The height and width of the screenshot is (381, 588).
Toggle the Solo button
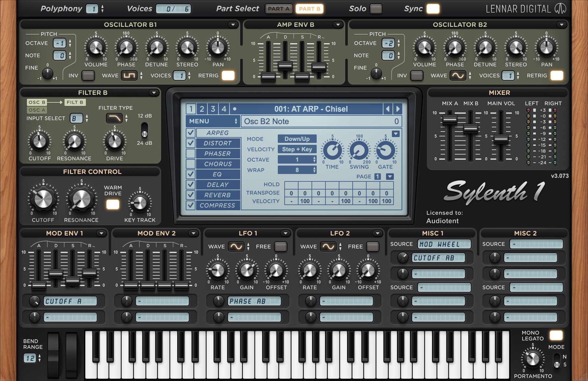pyautogui.click(x=376, y=9)
